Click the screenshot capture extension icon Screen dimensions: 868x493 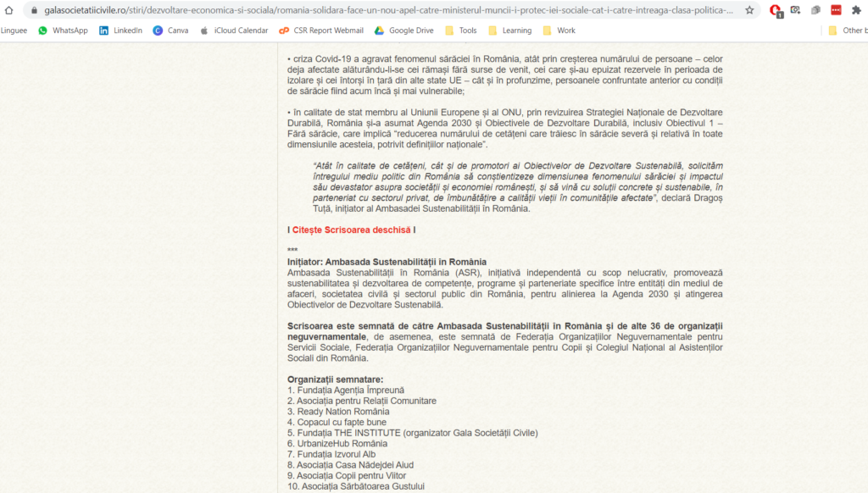tap(795, 10)
